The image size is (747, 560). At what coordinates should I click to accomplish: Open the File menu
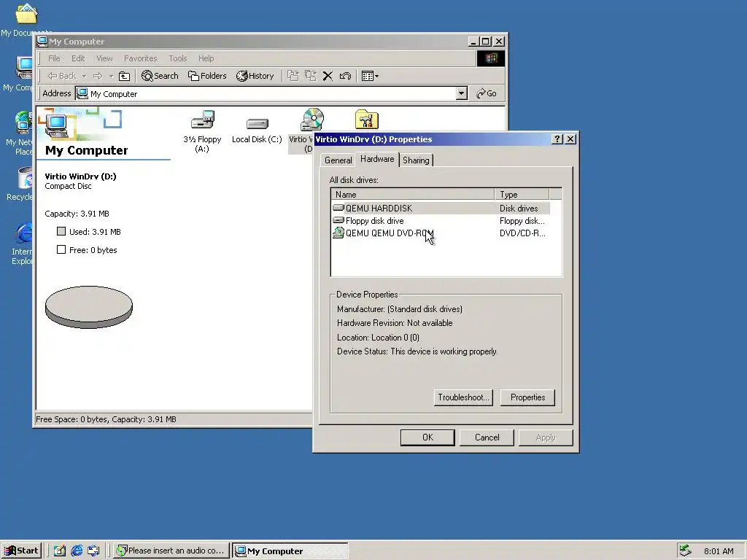coord(54,58)
